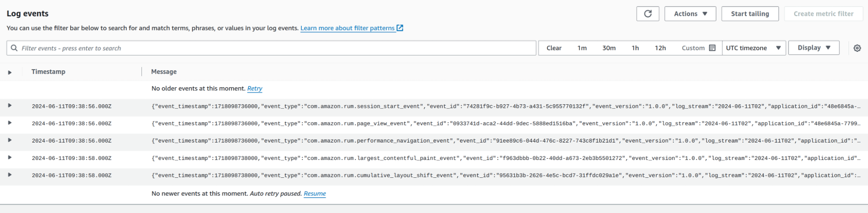Click the refresh log events icon

(647, 14)
